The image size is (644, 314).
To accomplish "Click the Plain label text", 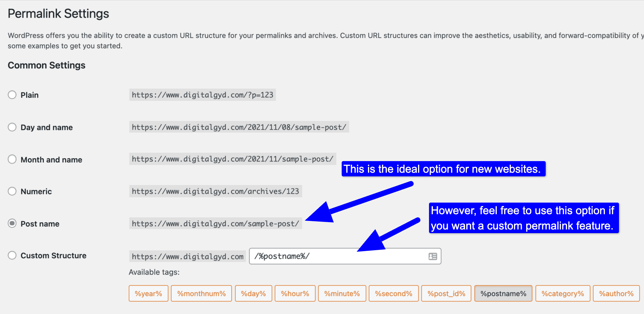I will point(30,95).
